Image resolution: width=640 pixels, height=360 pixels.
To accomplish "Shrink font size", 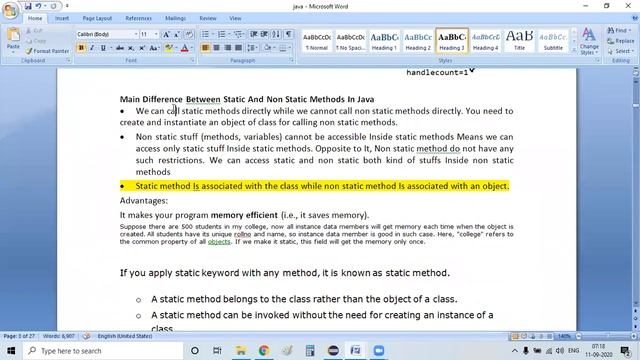I will [x=177, y=35].
